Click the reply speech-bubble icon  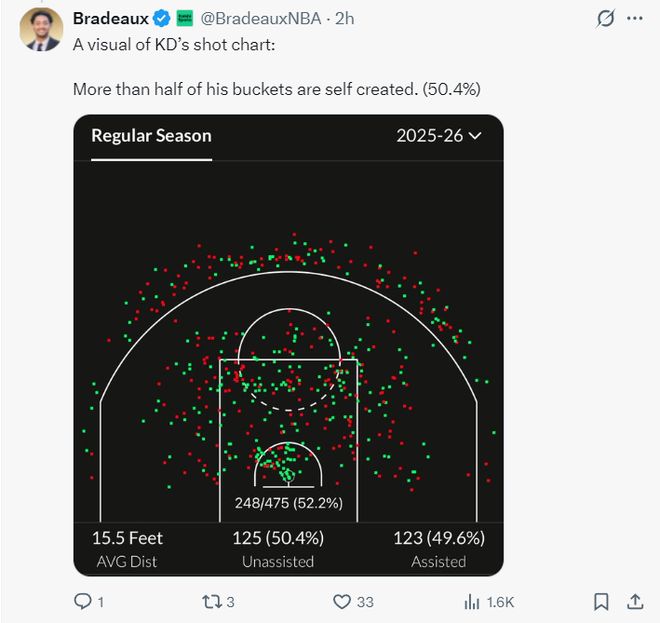[x=84, y=601]
